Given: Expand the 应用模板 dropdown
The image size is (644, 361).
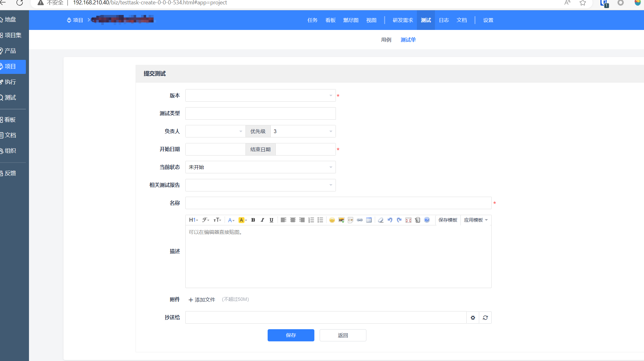Looking at the screenshot, I should click(x=476, y=220).
